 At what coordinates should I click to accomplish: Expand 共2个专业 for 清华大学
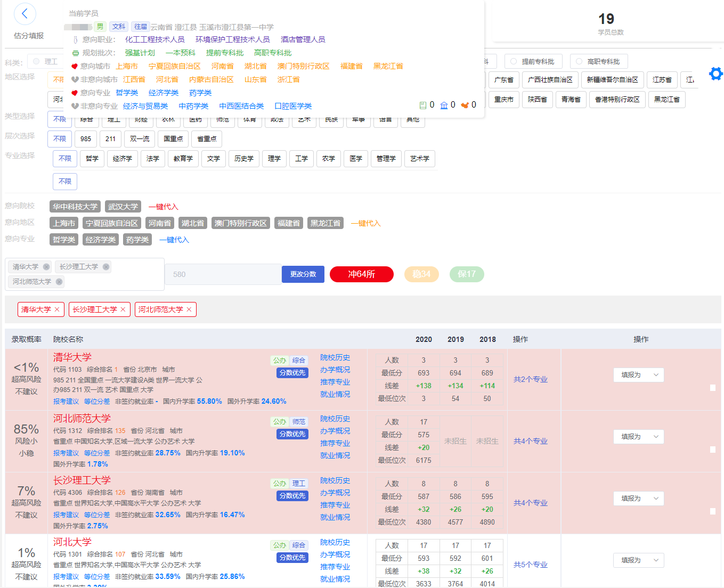tap(531, 379)
